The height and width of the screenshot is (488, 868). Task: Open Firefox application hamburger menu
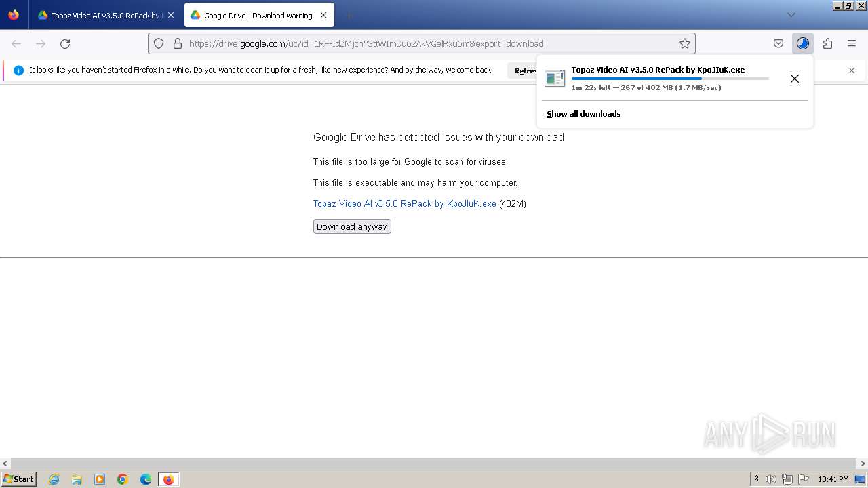click(x=852, y=43)
